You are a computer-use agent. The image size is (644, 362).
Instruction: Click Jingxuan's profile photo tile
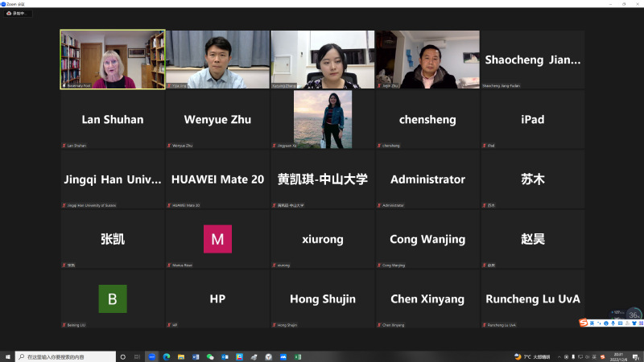coord(322,119)
